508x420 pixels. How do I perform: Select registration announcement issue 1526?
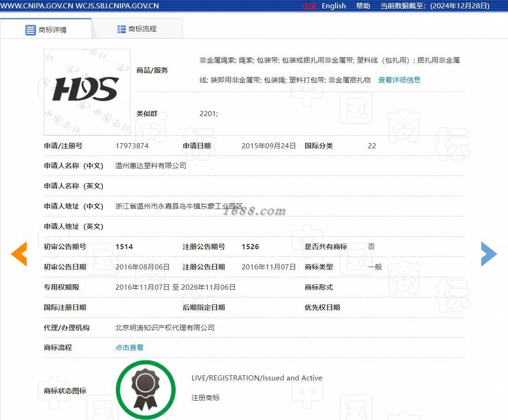click(250, 247)
